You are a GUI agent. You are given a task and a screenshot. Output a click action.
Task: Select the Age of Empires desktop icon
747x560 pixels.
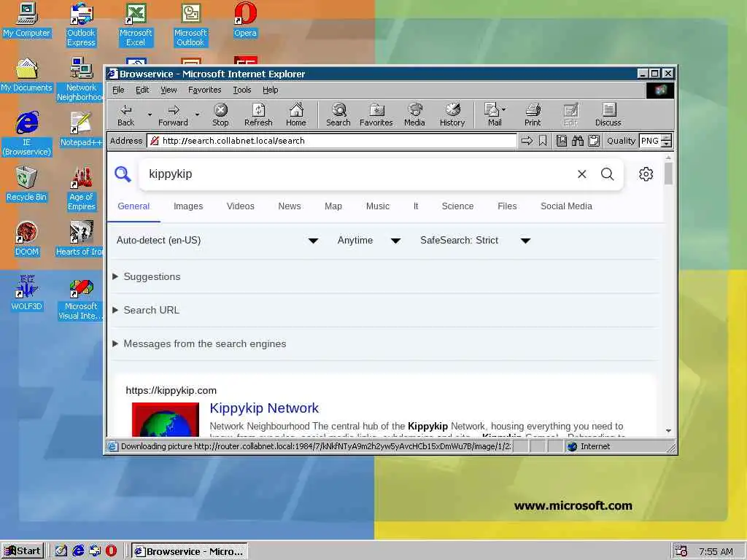click(81, 189)
